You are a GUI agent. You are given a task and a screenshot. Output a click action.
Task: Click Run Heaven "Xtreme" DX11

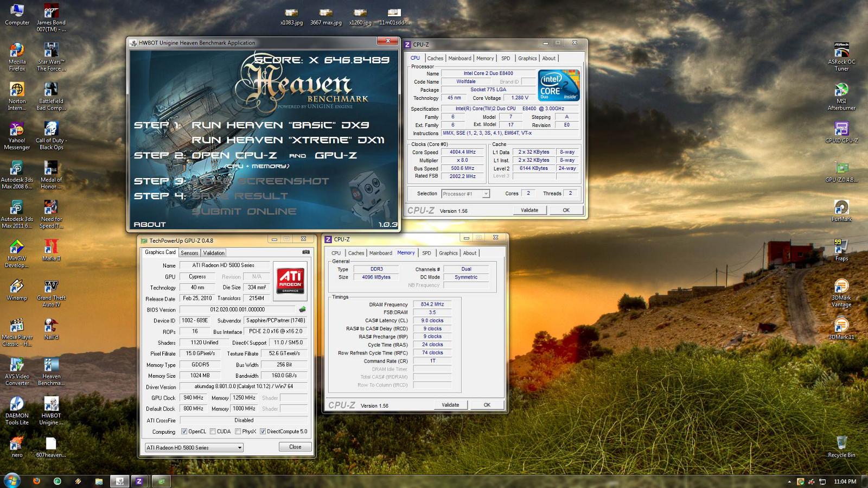[288, 140]
